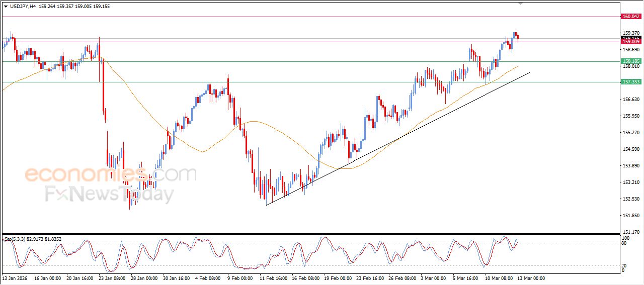The image size is (644, 285).
Task: Click the 13 Jan 2026 date label
Action: 16,278
